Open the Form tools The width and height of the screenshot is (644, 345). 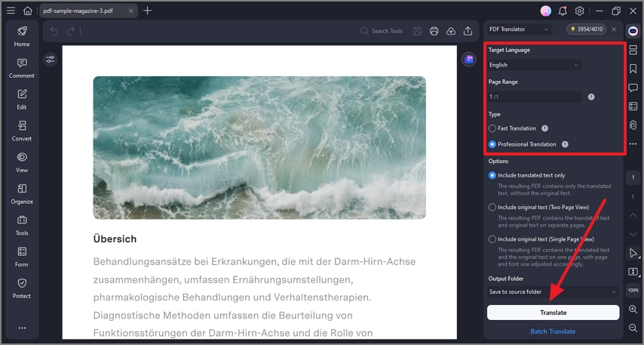[22, 257]
